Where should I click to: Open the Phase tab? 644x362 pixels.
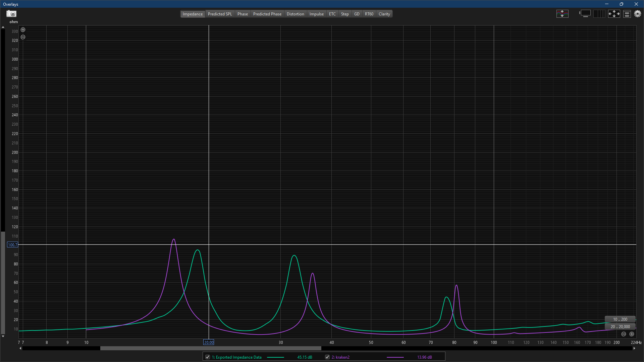(x=243, y=14)
